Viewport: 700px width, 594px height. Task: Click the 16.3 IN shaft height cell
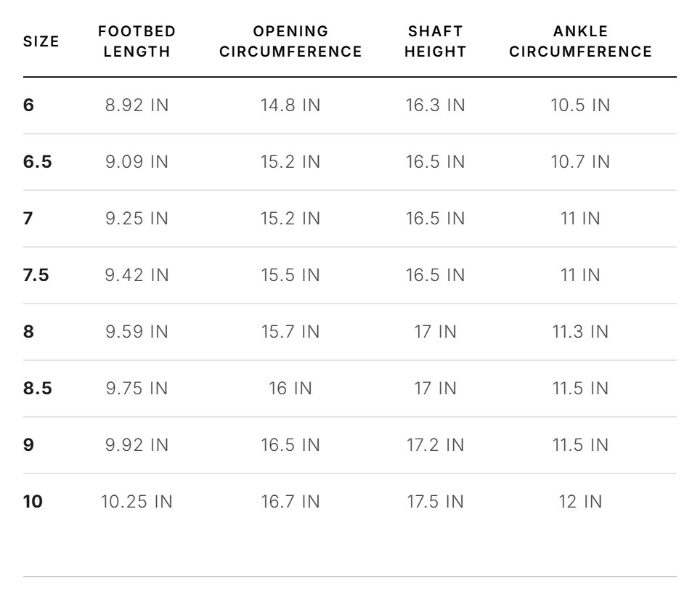point(435,105)
